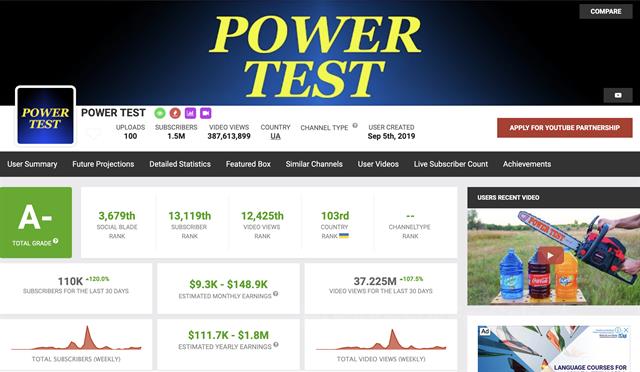
Task: Open the Live Subscriber Count tab
Action: click(451, 164)
